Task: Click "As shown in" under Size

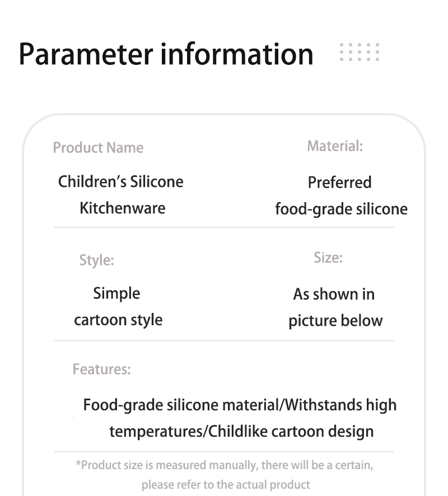Action: coord(334,294)
